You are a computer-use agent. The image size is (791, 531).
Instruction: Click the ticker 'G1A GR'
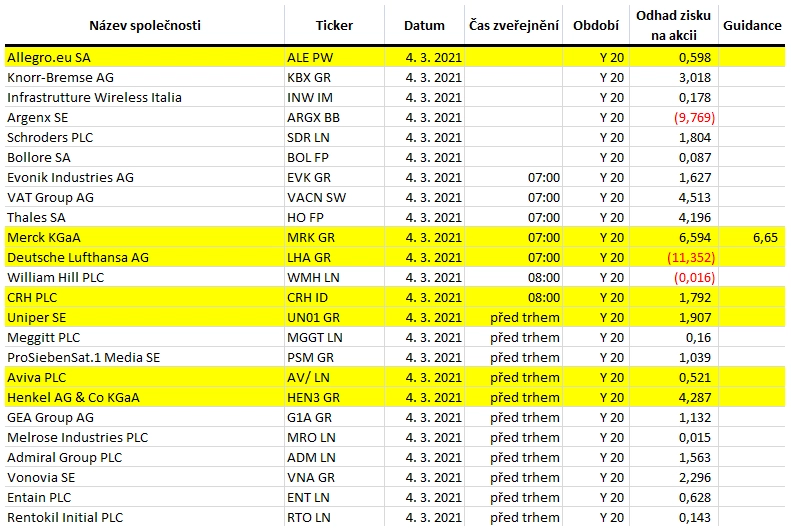(x=309, y=418)
